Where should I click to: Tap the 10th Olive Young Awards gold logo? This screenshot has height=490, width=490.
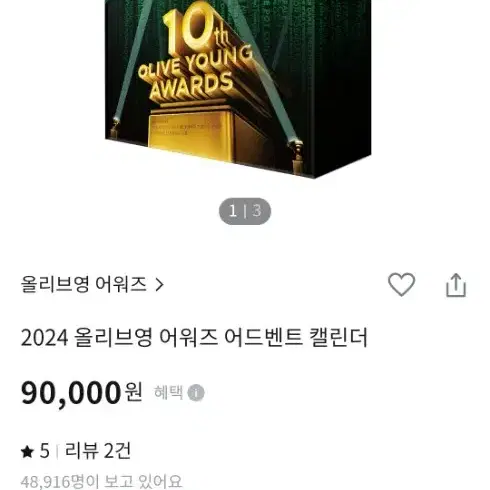pyautogui.click(x=196, y=54)
